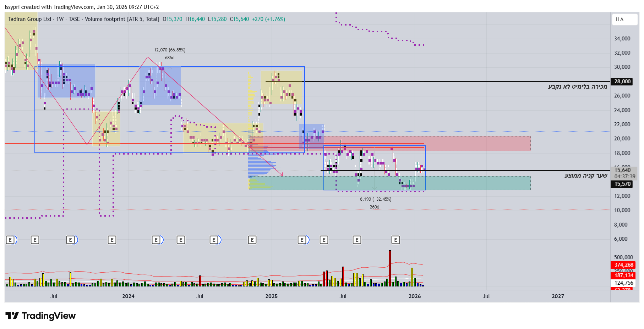Viewport: 644px width, 329px height.
Task: Click the current price label 15,640
Action: point(622,170)
